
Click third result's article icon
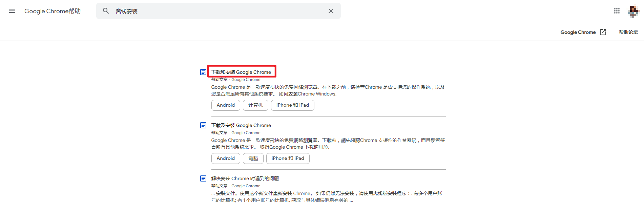coord(203,178)
